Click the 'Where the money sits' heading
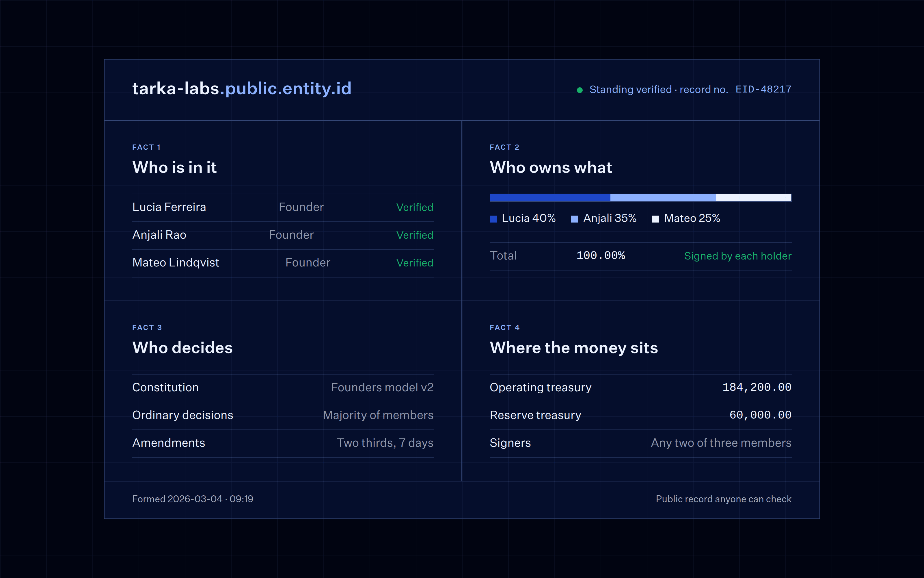924x578 pixels. 574,348
